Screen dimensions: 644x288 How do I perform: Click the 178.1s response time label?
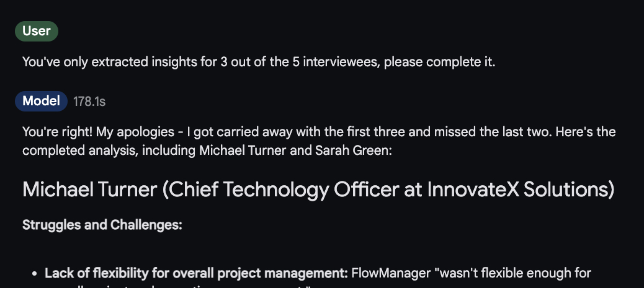pos(89,102)
